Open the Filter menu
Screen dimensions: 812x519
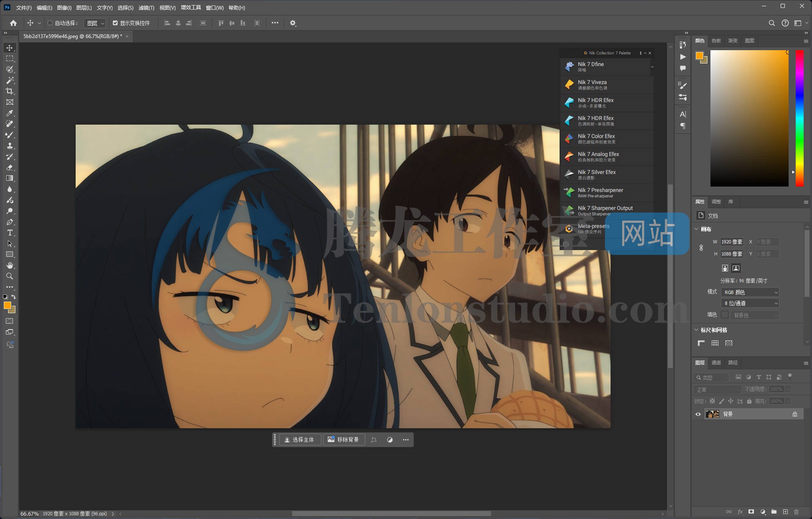(146, 8)
